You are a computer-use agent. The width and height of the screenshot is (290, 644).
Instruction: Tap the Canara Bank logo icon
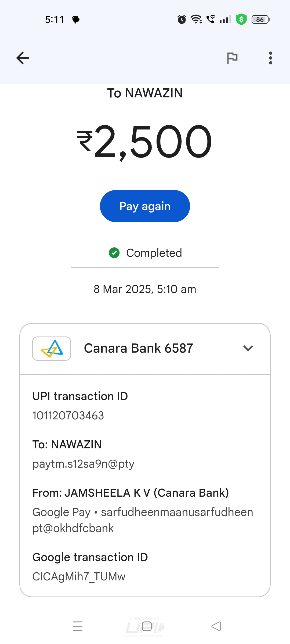(x=52, y=348)
